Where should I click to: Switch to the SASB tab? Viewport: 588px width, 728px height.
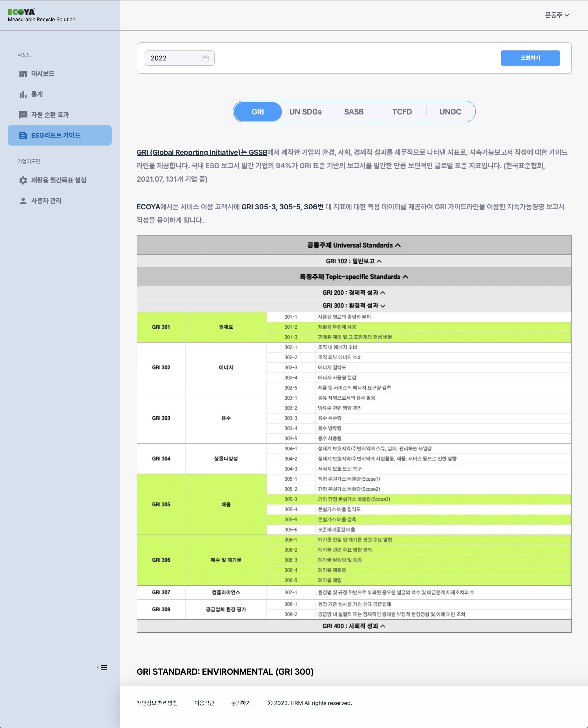click(x=354, y=112)
